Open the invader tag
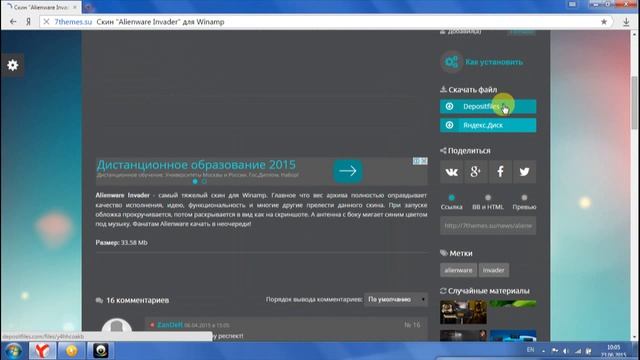Viewport: 640px width, 360px height. pos(493,270)
